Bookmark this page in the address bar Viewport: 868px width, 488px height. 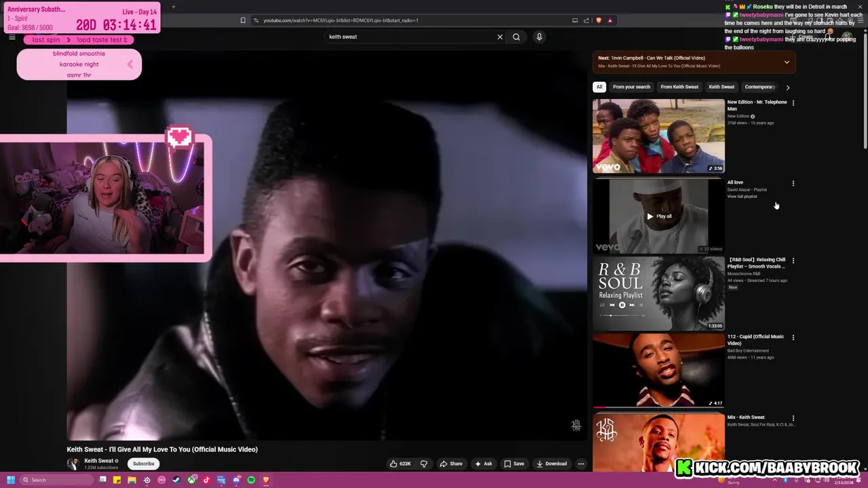point(243,20)
